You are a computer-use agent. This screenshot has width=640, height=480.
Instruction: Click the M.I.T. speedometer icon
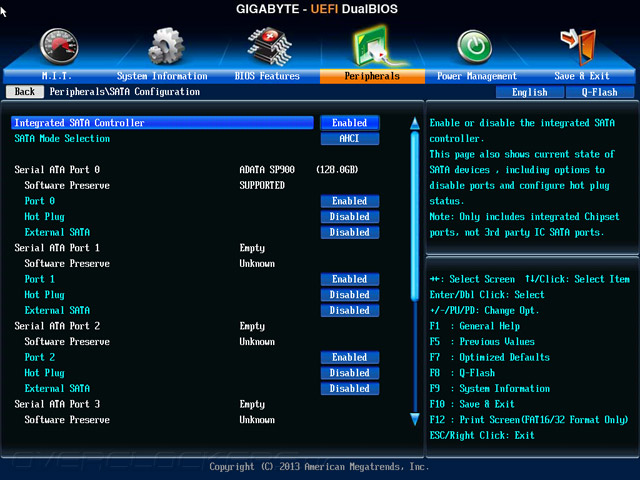59,46
